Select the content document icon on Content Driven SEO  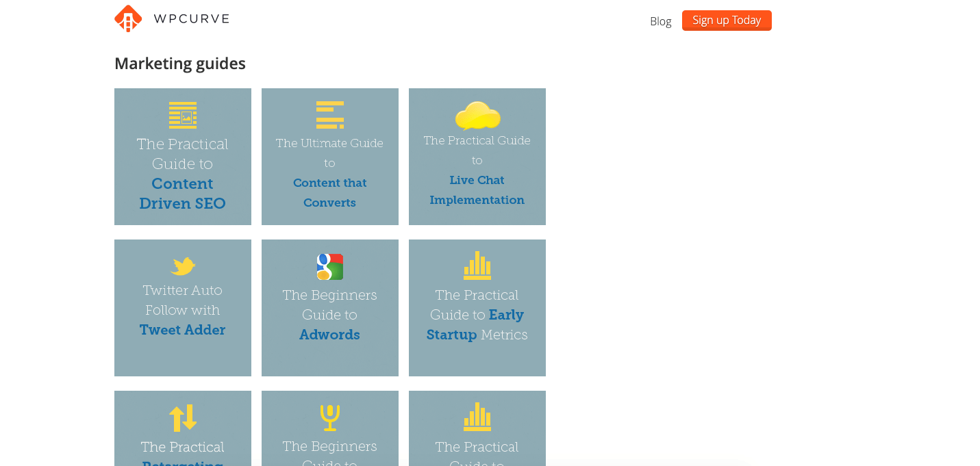(183, 114)
